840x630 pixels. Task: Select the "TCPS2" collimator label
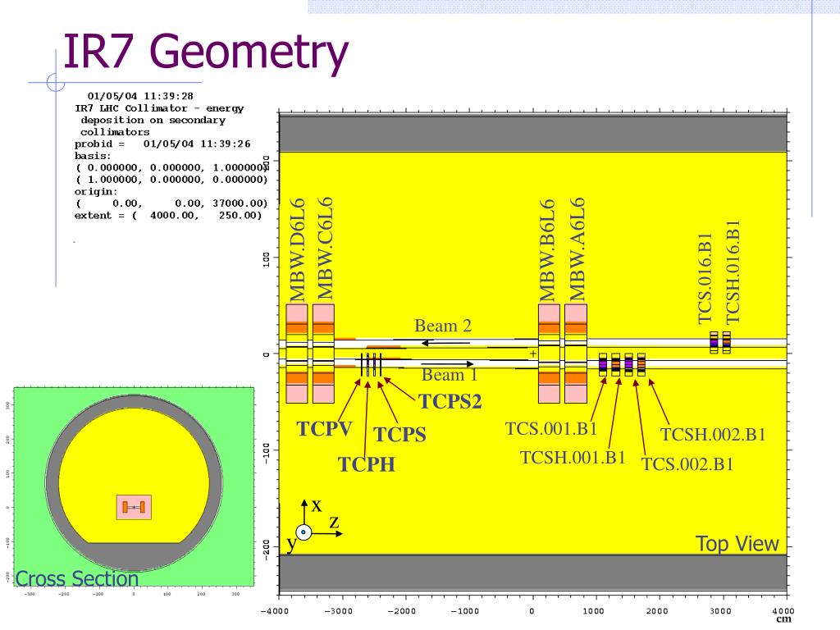[x=450, y=401]
